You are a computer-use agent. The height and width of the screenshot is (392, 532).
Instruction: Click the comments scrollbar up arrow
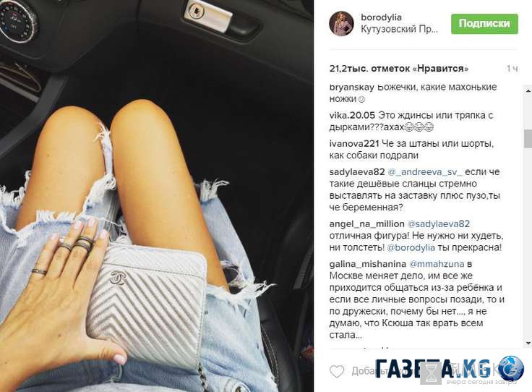(x=528, y=91)
